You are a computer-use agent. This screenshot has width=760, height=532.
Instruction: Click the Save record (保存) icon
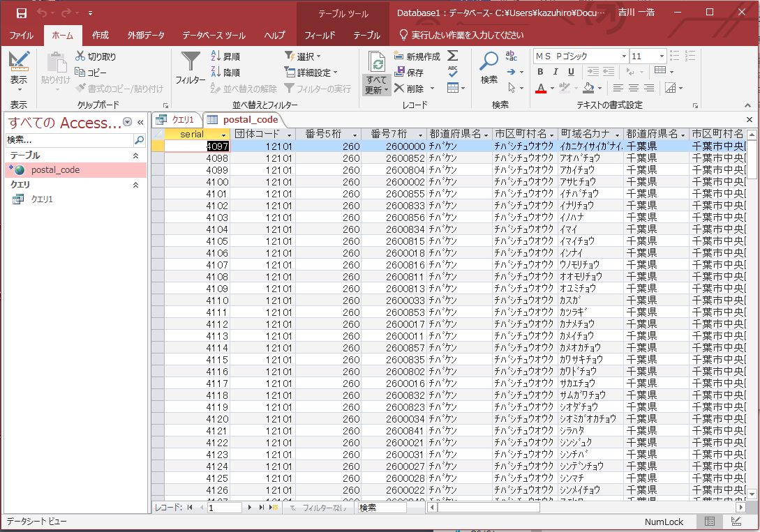(x=400, y=72)
